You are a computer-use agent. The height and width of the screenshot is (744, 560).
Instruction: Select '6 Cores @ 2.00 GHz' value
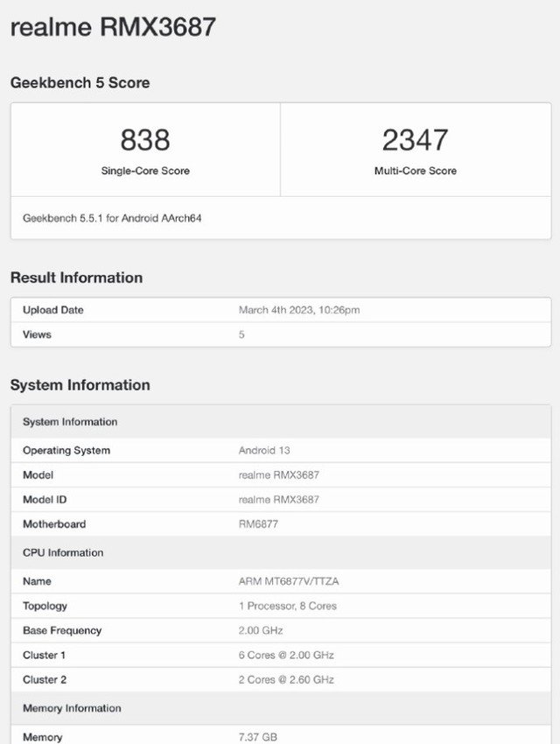(x=286, y=656)
